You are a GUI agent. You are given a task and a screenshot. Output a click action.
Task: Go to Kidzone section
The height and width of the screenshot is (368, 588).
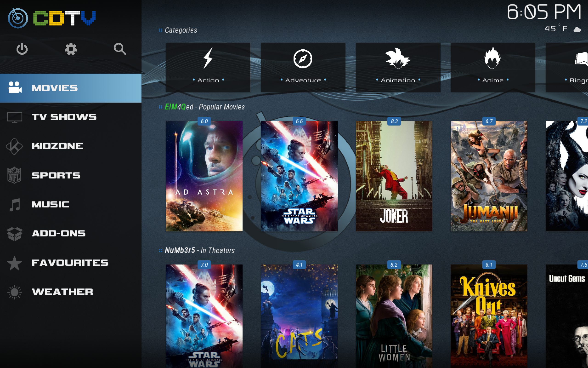[x=58, y=146]
